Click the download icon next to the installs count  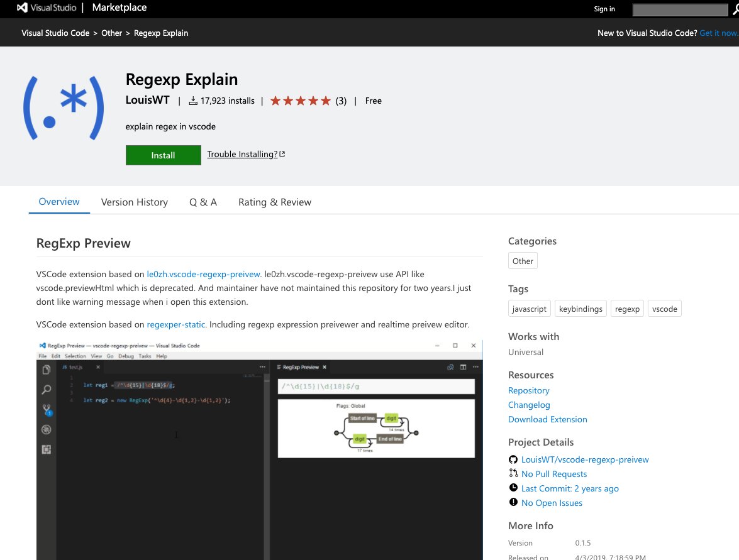tap(193, 100)
